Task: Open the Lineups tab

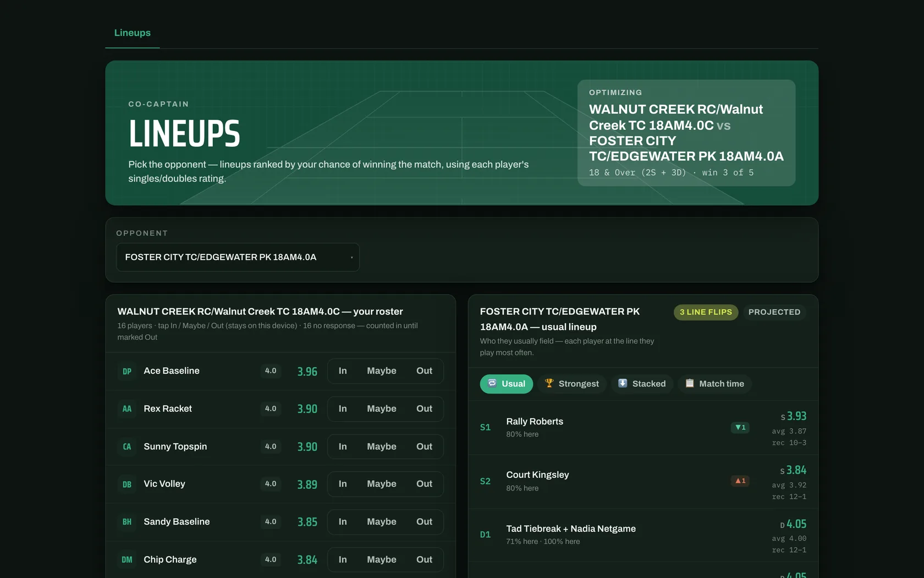Action: pyautogui.click(x=133, y=33)
